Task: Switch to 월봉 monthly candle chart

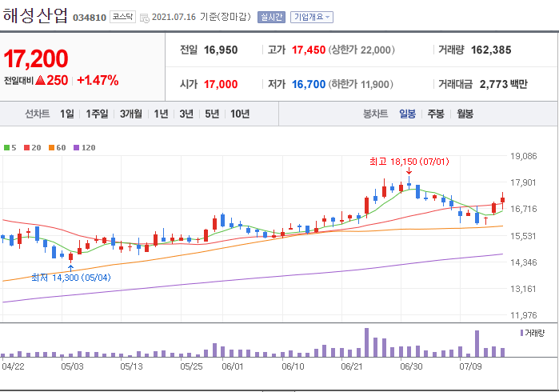Action: [465, 114]
